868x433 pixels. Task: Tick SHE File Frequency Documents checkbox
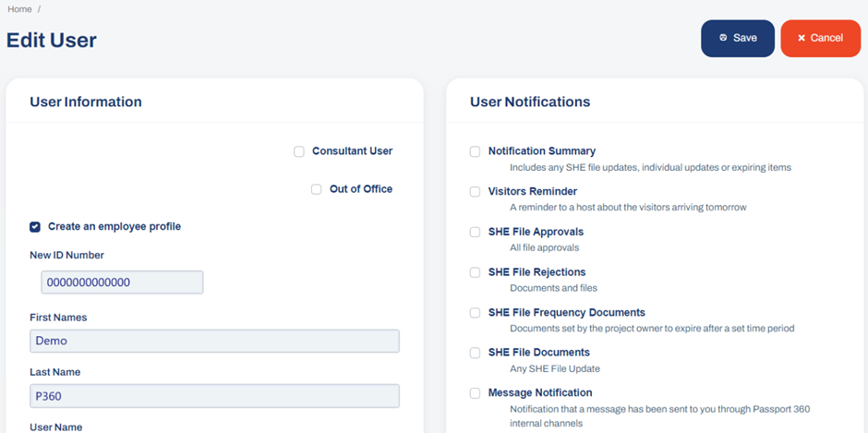pos(475,313)
